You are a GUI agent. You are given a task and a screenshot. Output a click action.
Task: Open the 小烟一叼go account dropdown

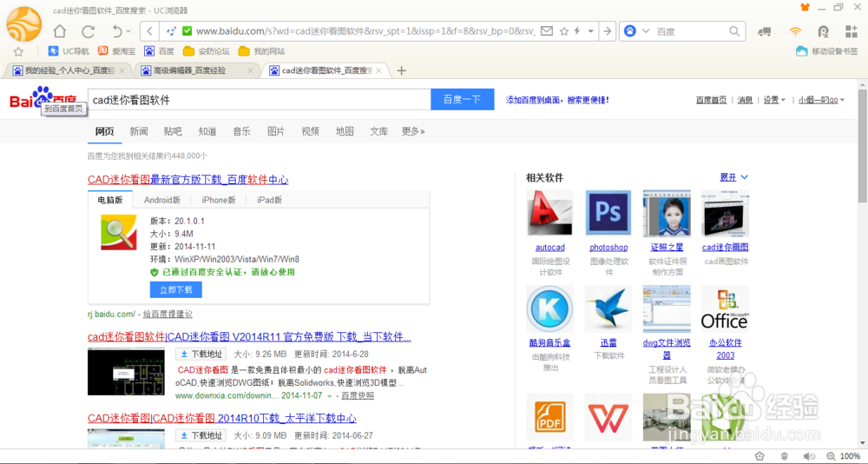coord(821,100)
